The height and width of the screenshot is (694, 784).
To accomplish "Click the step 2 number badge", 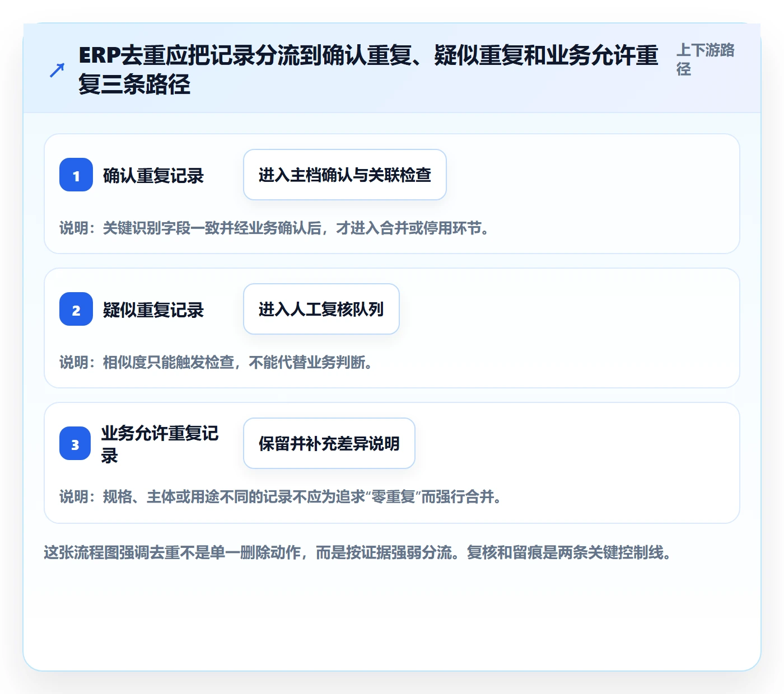I will click(x=76, y=309).
